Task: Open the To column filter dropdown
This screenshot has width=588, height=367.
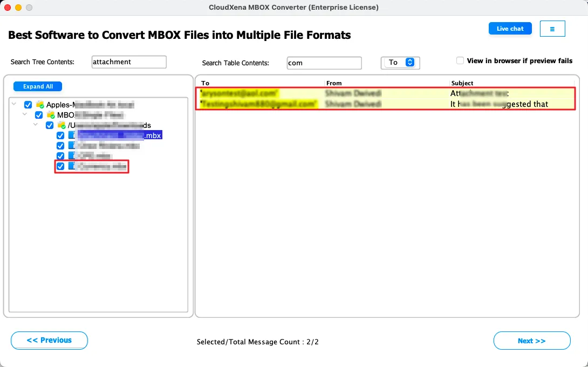Action: coord(400,63)
